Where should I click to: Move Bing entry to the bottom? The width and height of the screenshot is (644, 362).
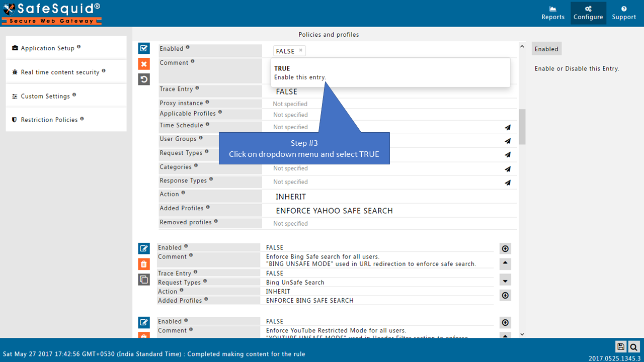pyautogui.click(x=505, y=295)
